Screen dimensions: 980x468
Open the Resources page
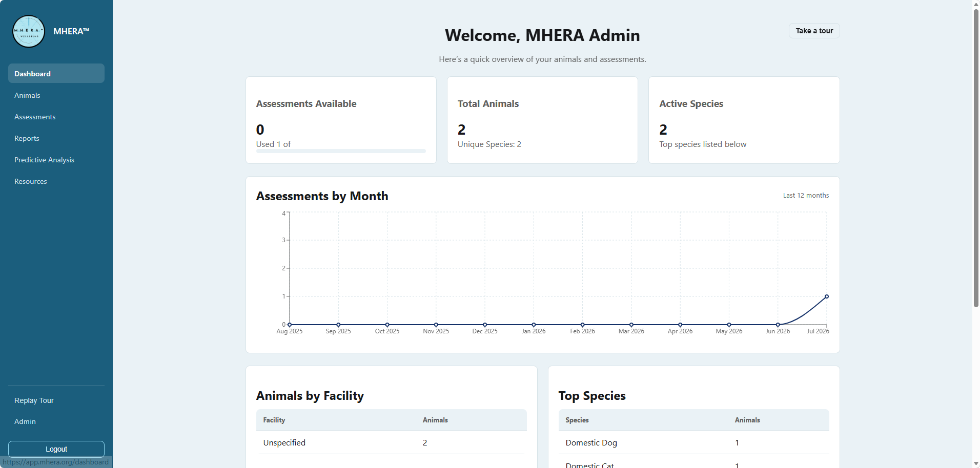tap(56, 181)
